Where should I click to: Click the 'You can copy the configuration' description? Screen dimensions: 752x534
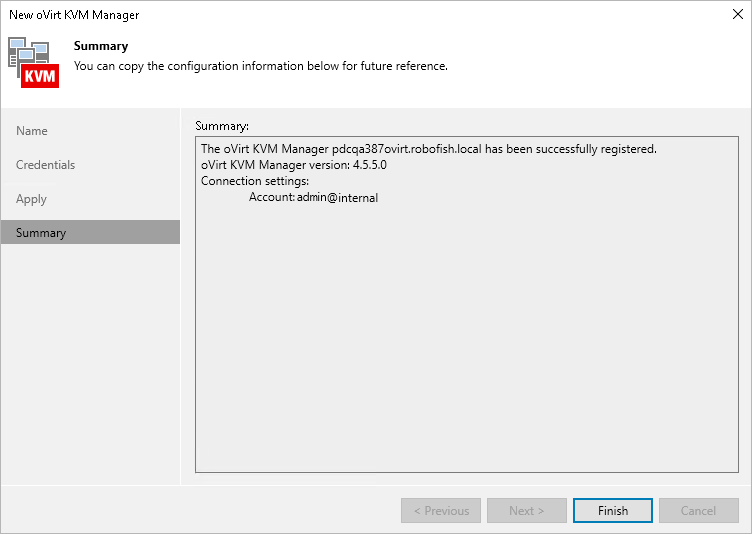click(x=260, y=66)
